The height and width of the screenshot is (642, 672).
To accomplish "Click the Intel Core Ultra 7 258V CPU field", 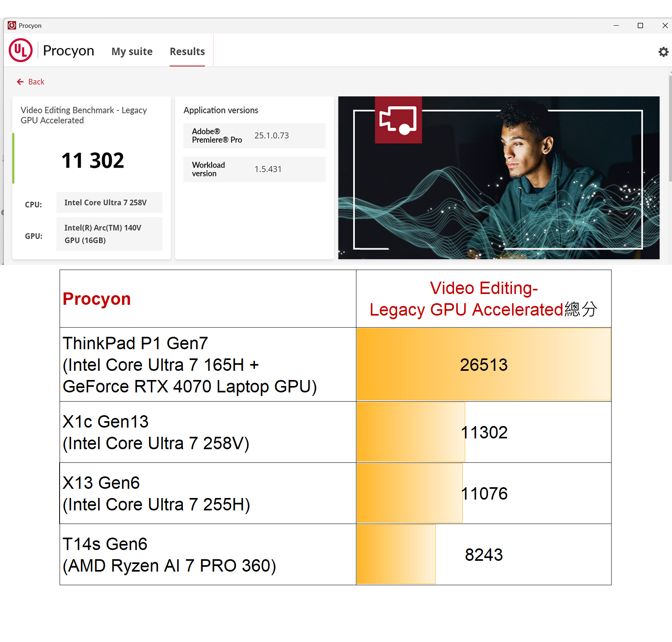I will coord(109,203).
